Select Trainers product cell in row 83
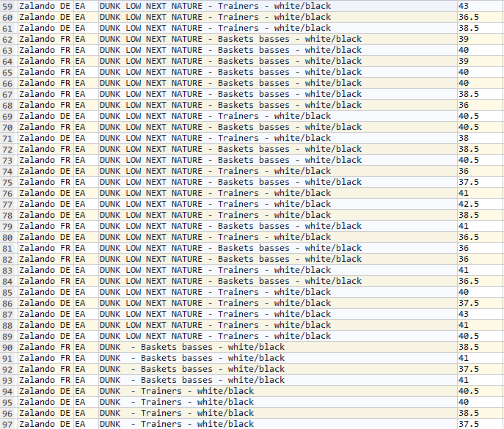This screenshot has height=429, width=504. (278, 271)
